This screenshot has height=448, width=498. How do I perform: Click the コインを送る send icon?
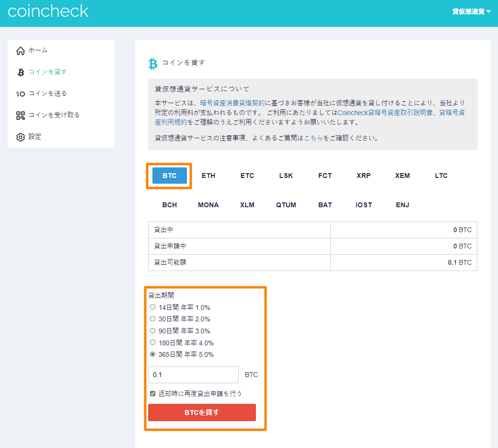pyautogui.click(x=20, y=93)
